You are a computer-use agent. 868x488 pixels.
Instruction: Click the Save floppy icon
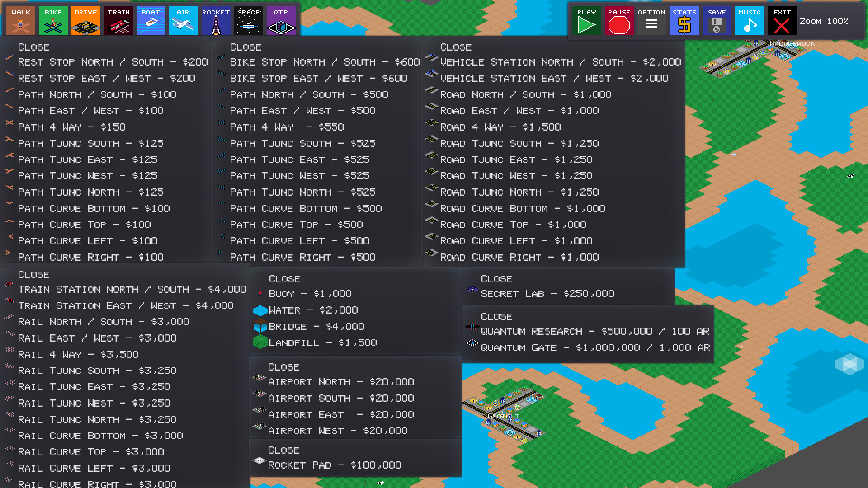click(717, 21)
